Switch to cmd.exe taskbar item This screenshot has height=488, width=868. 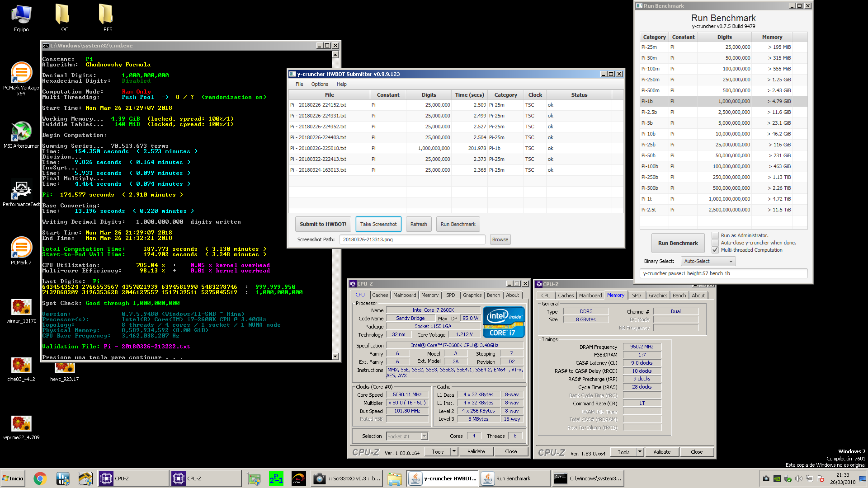pyautogui.click(x=588, y=479)
